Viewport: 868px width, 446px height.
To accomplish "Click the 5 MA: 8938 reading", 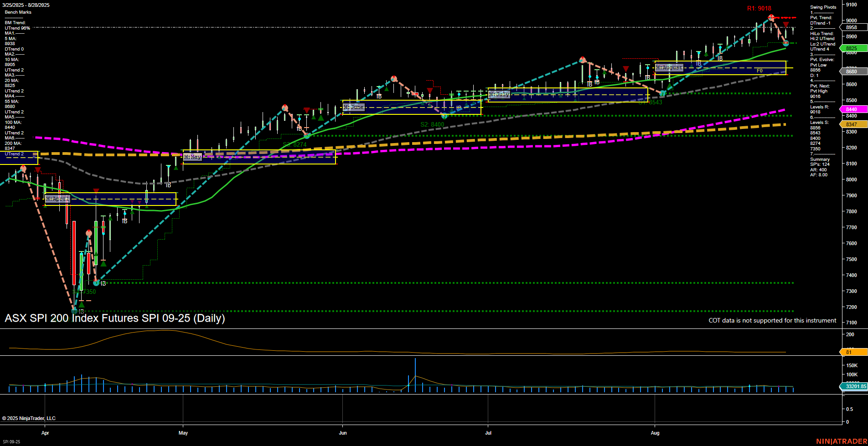I will tap(10, 41).
